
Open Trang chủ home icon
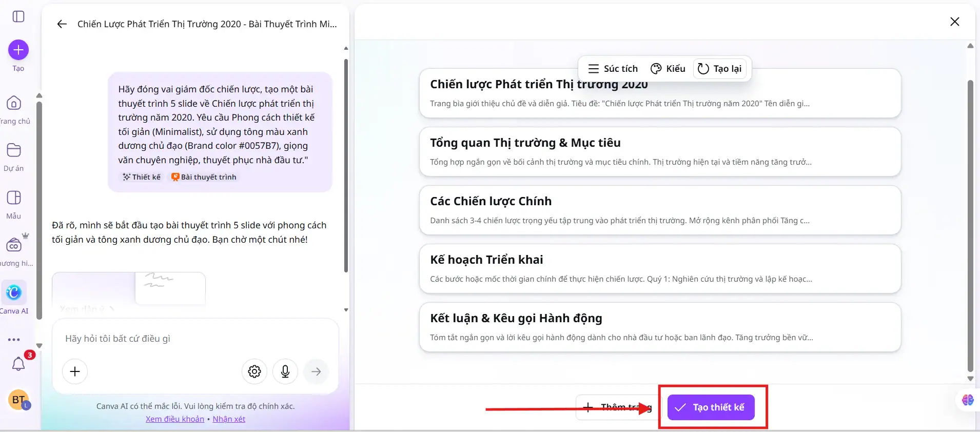click(14, 103)
